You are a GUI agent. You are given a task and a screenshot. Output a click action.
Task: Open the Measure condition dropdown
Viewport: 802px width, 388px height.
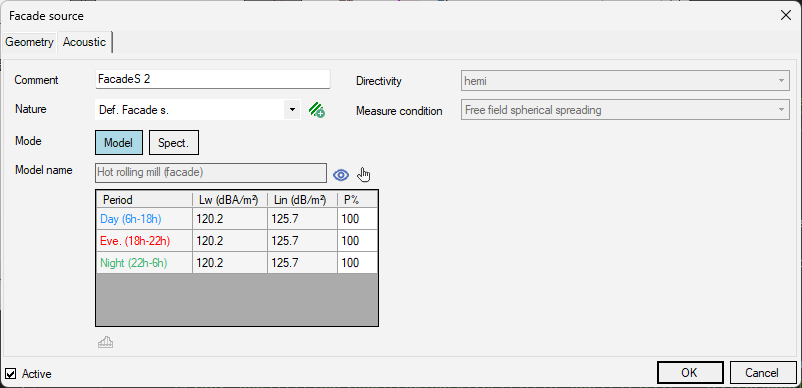point(625,110)
